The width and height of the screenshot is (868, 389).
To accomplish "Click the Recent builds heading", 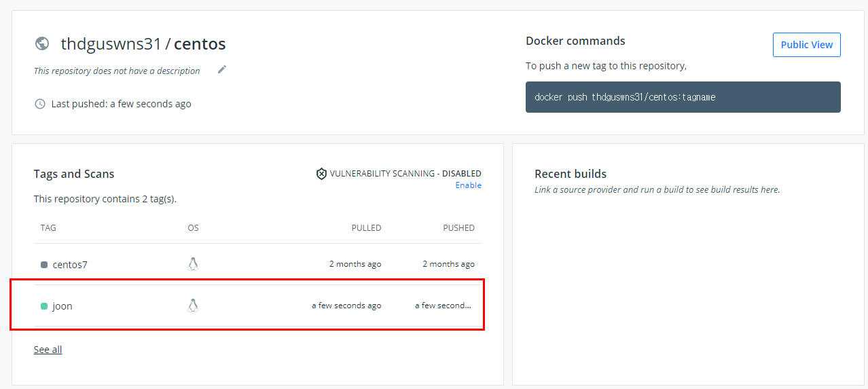I will [571, 174].
